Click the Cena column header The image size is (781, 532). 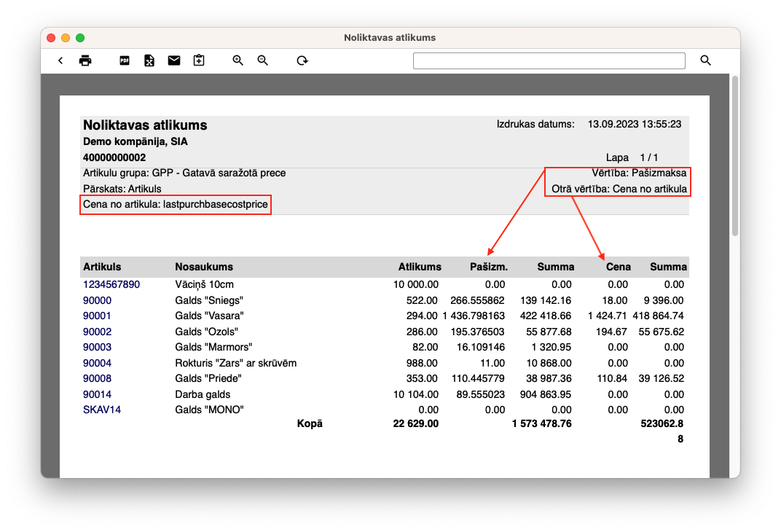(619, 267)
